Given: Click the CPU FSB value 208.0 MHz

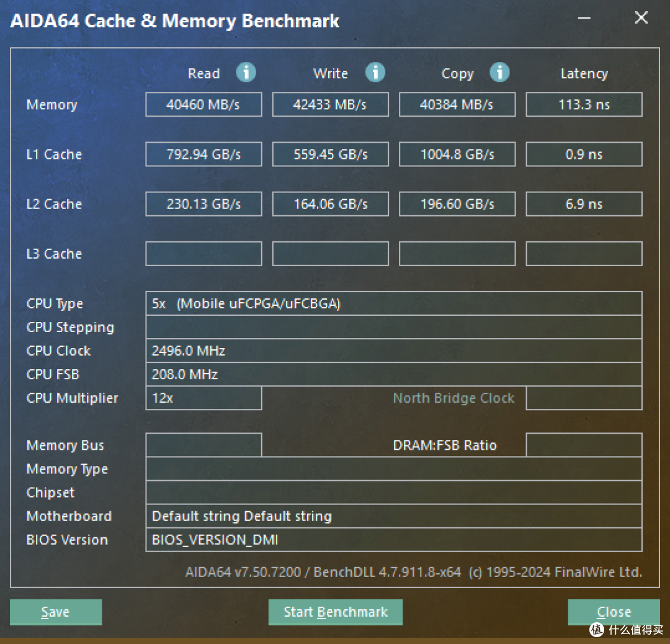Looking at the screenshot, I should 393,374.
